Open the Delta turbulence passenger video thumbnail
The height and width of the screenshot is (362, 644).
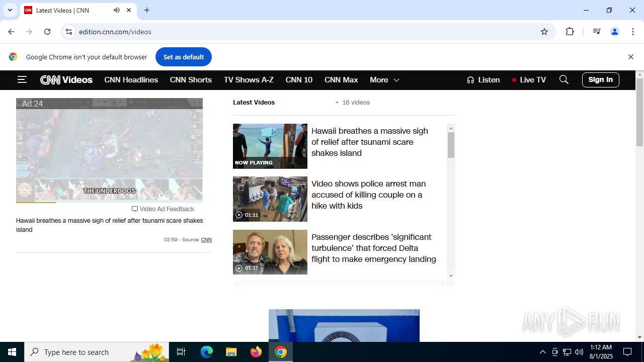click(x=270, y=252)
